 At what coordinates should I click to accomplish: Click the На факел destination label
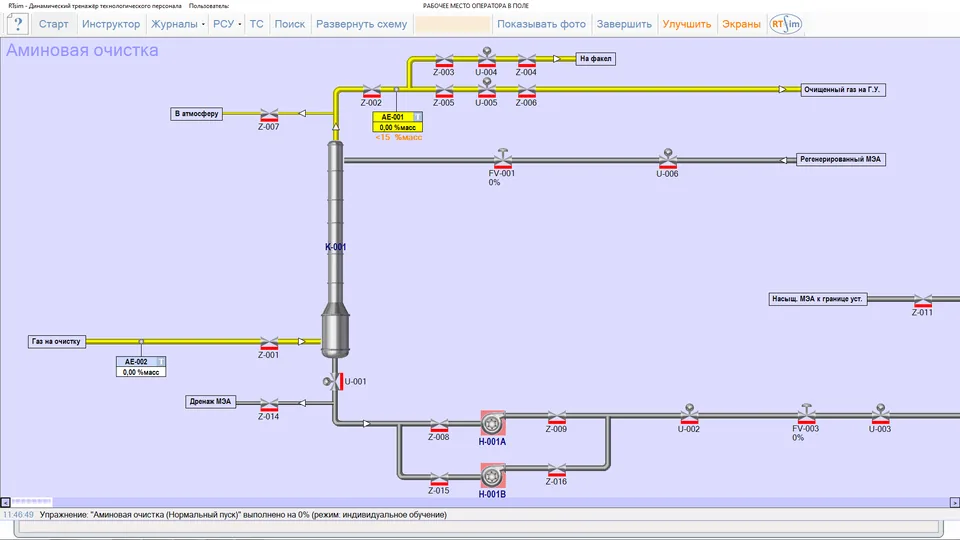[596, 59]
